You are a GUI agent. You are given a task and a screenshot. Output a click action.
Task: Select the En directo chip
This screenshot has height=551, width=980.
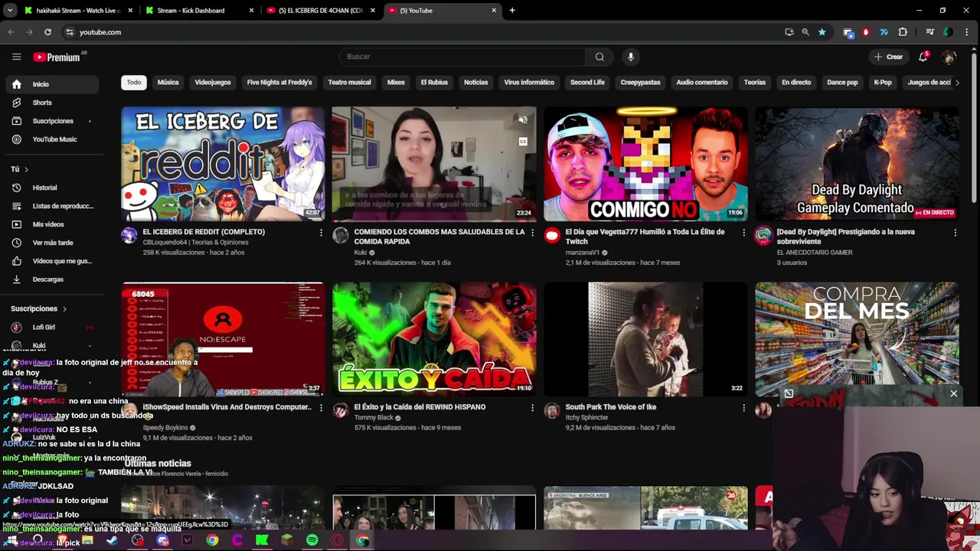(x=796, y=83)
